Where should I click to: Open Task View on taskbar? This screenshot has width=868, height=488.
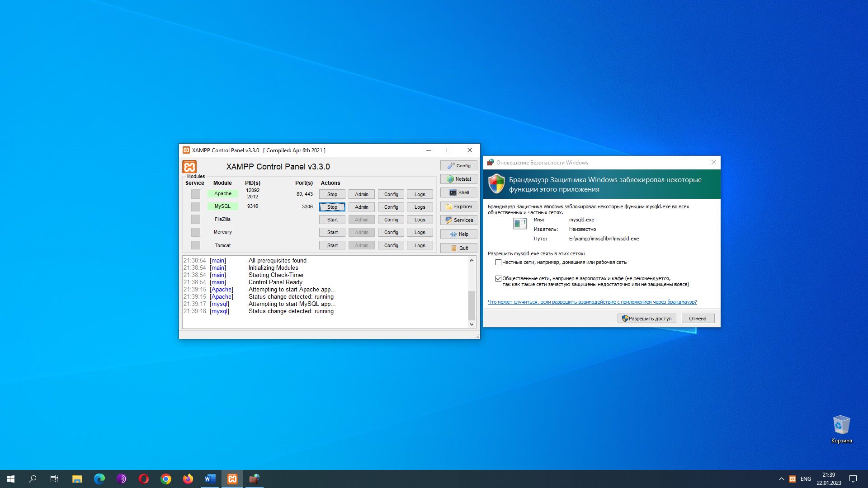54,479
